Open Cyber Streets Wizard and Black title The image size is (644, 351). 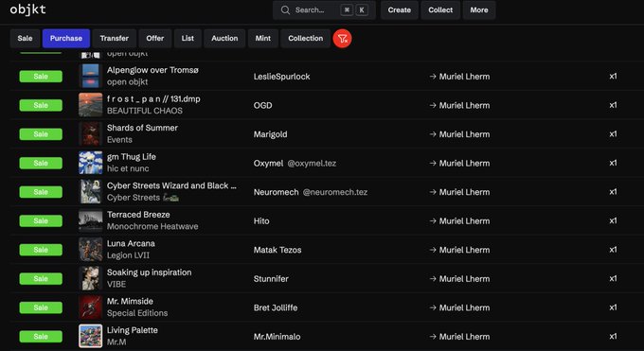pos(171,185)
